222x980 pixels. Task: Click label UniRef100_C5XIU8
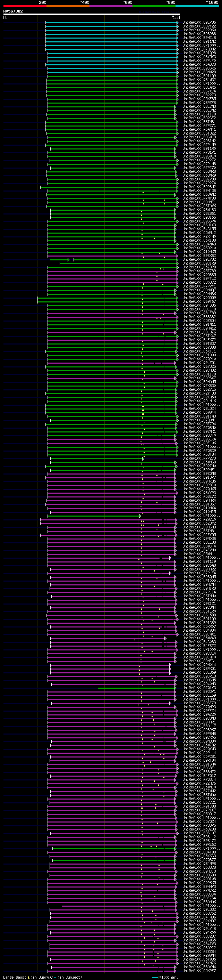(x=199, y=241)
